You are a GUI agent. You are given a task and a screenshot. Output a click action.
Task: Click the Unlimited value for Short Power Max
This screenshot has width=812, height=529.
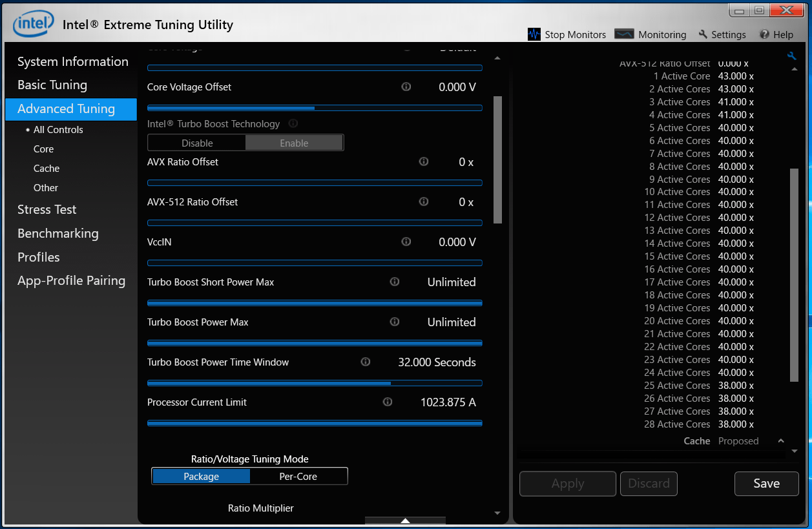click(x=452, y=282)
